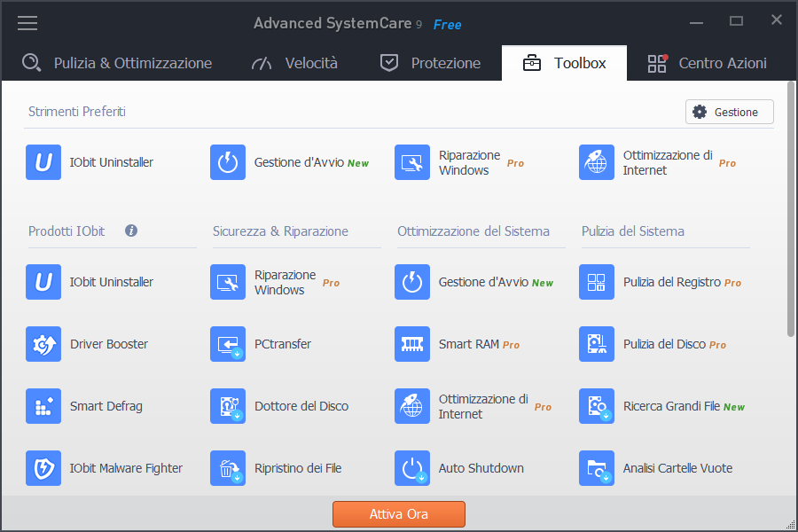The height and width of the screenshot is (532, 798).
Task: Open the Dottore del Disco icon
Action: (x=228, y=406)
